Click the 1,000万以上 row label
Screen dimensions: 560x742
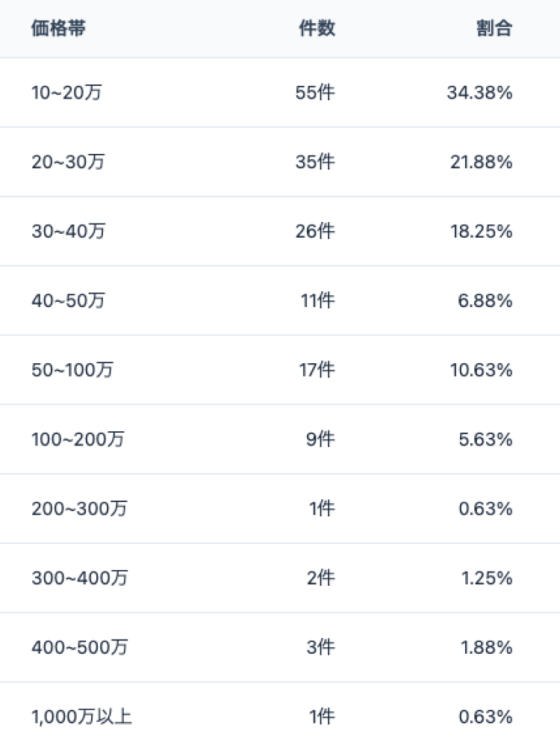81,717
